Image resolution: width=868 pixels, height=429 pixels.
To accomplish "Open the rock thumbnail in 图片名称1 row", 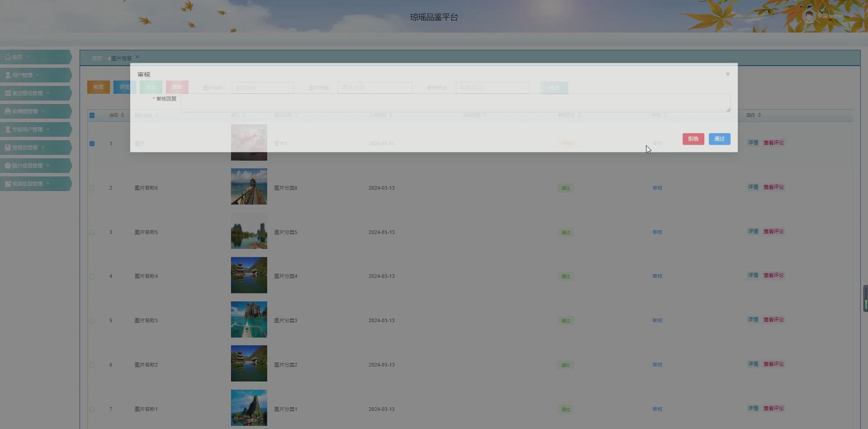I will [249, 408].
